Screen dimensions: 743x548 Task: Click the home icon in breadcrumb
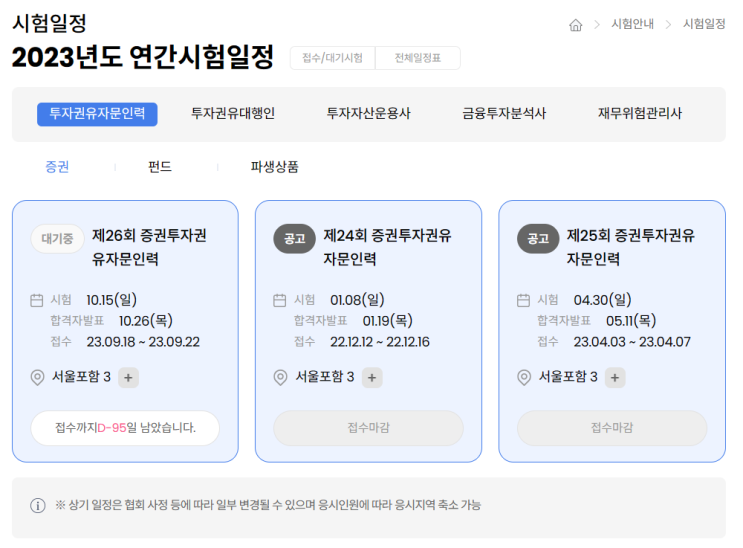(575, 25)
